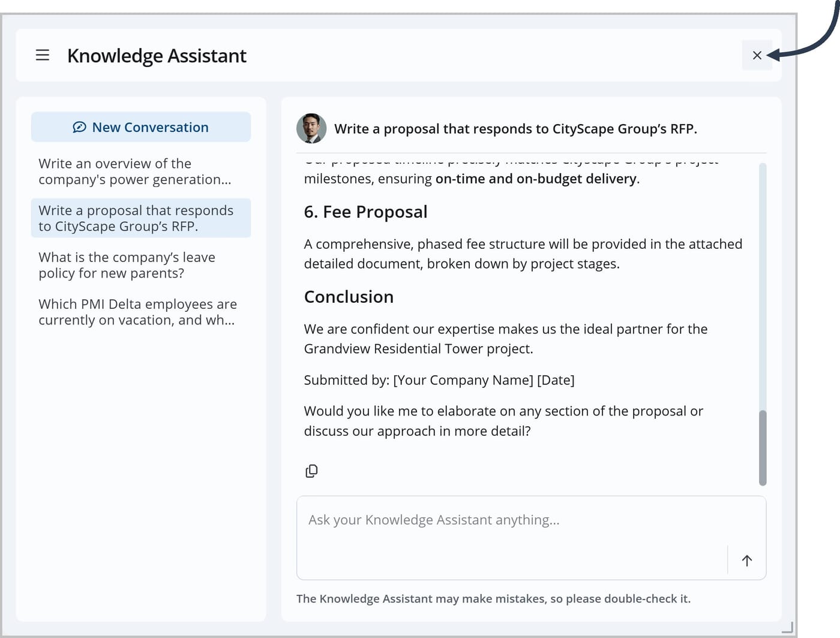This screenshot has width=840, height=638.
Task: Open the hamburger menu beside Knowledge Assistant
Action: [x=43, y=55]
